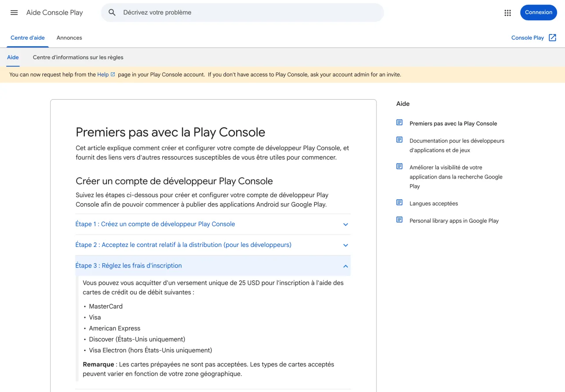This screenshot has width=565, height=392.
Task: Click the Connexion button
Action: [x=539, y=12]
